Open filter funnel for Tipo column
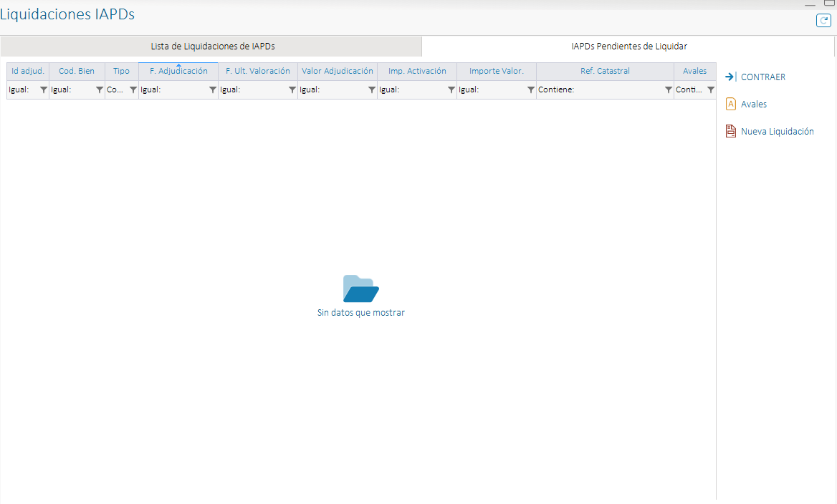The width and height of the screenshot is (837, 504). (x=133, y=90)
